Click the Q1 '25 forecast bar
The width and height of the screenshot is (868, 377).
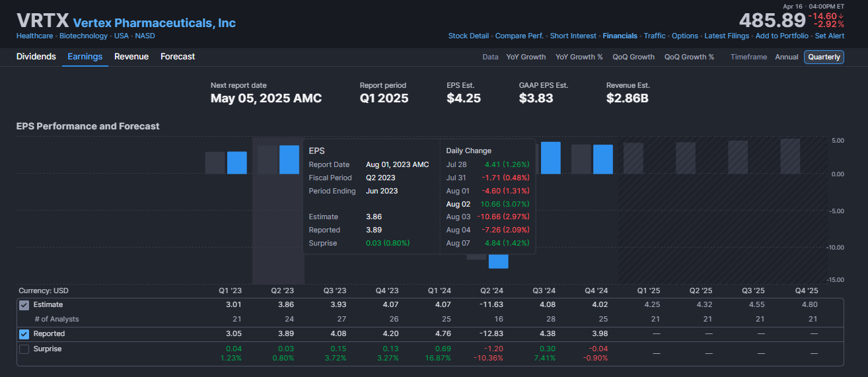pyautogui.click(x=633, y=158)
